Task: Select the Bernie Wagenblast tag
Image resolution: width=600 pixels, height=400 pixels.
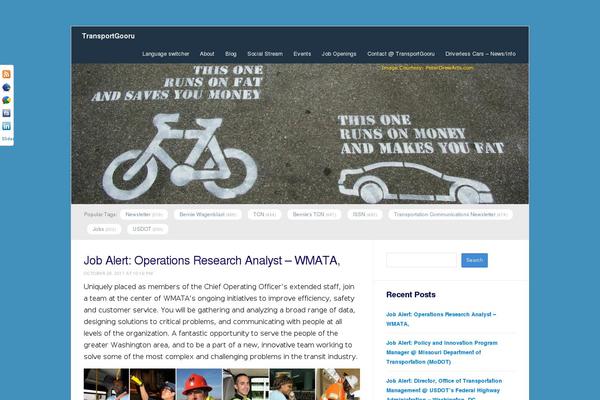Action: (x=208, y=214)
